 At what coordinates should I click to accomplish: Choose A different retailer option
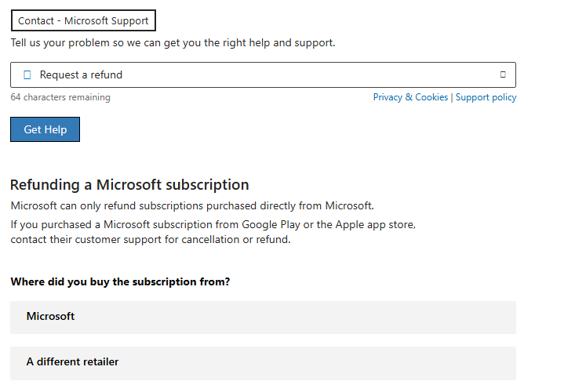(263, 363)
